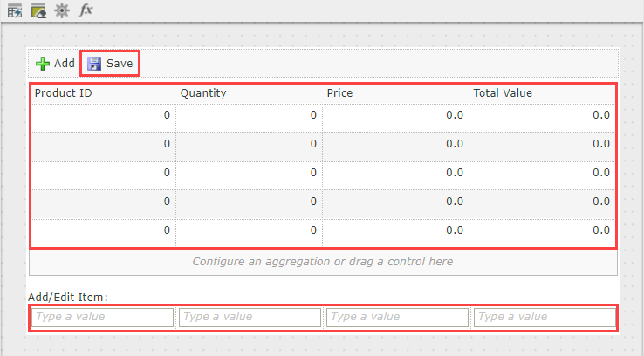Focus the first Add/Edit Item input field
Screen dimensions: 644x356
102,317
